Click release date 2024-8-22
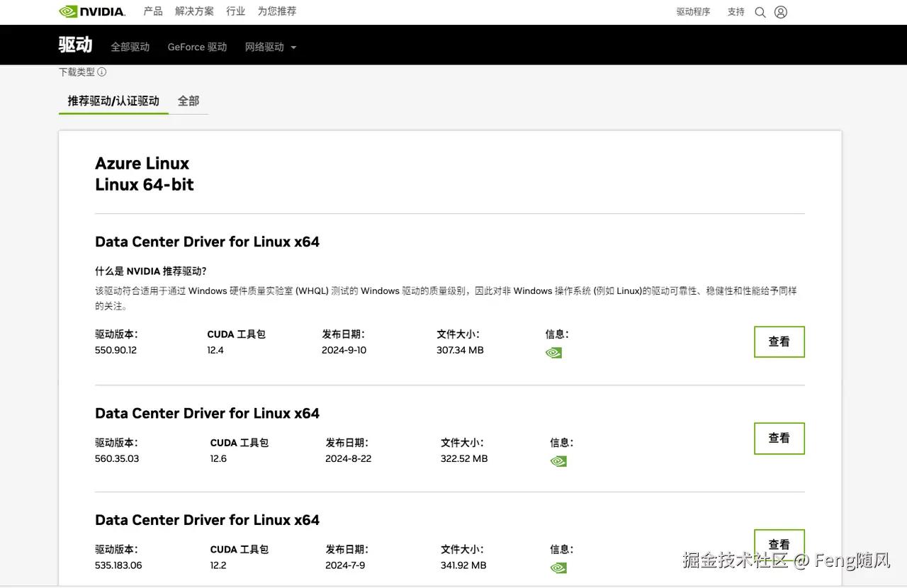Screen dimensions: 907x588 pyautogui.click(x=349, y=458)
